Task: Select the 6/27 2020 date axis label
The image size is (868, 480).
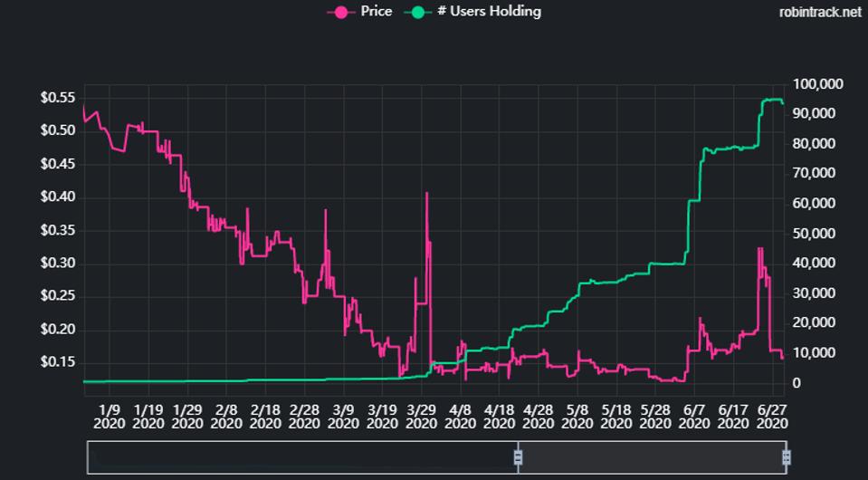Action: (771, 416)
